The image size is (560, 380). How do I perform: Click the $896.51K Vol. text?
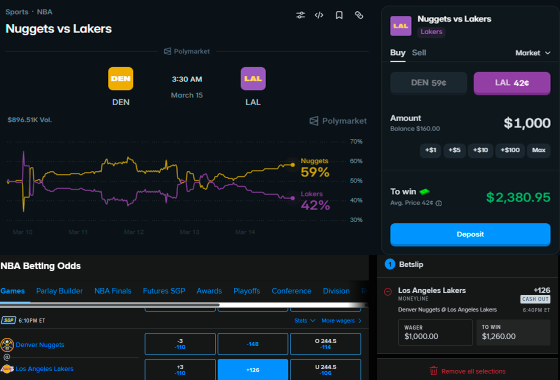pyautogui.click(x=30, y=120)
